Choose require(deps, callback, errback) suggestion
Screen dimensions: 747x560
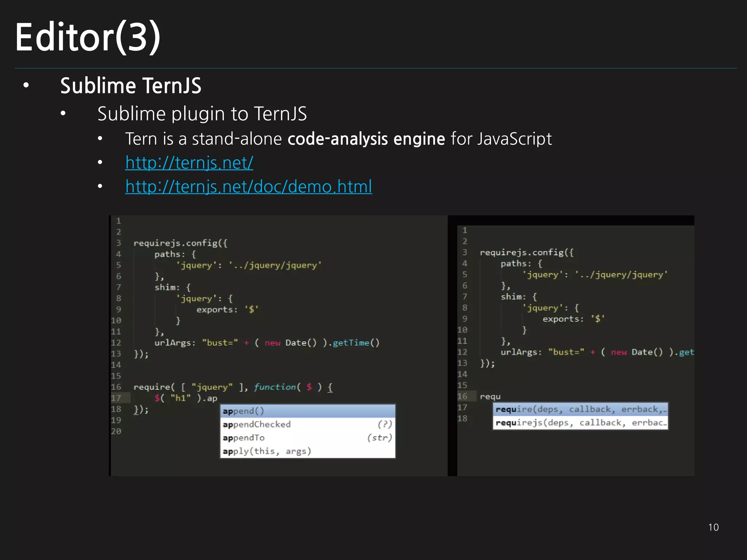(581, 409)
